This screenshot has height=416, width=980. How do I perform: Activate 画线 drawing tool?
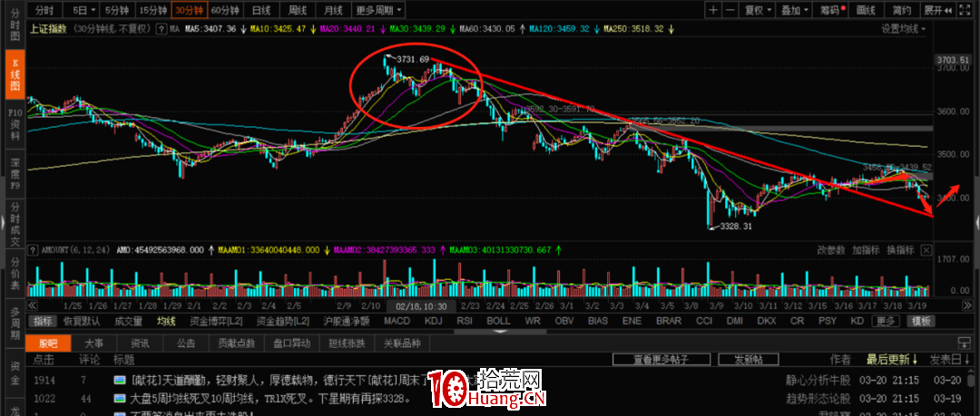pyautogui.click(x=866, y=10)
